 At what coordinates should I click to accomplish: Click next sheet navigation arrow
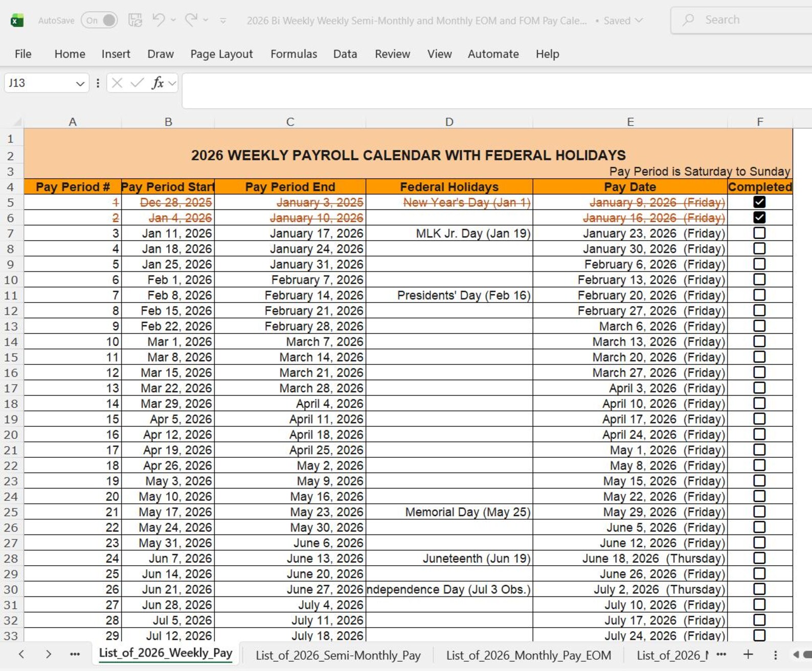pos(49,654)
